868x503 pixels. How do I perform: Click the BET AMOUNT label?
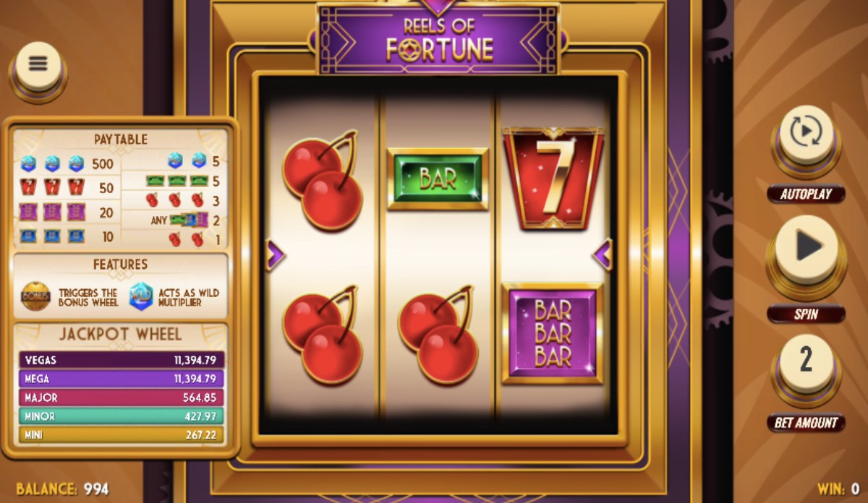pyautogui.click(x=806, y=423)
